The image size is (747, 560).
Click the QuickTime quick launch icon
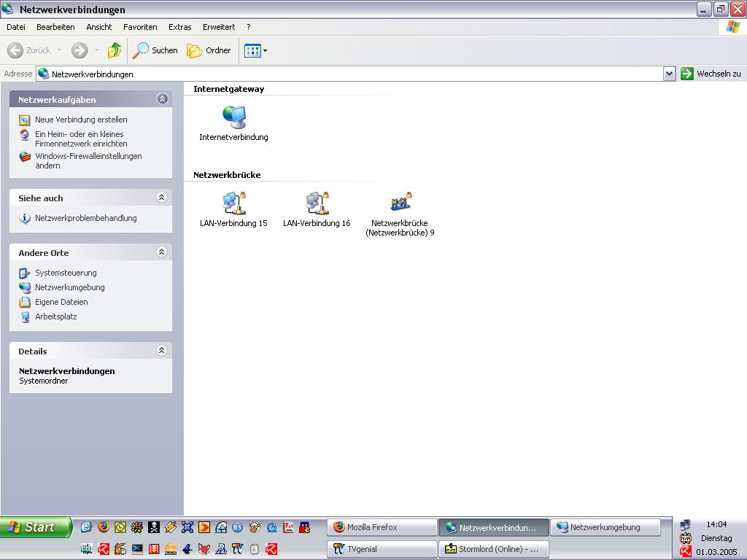[x=271, y=527]
